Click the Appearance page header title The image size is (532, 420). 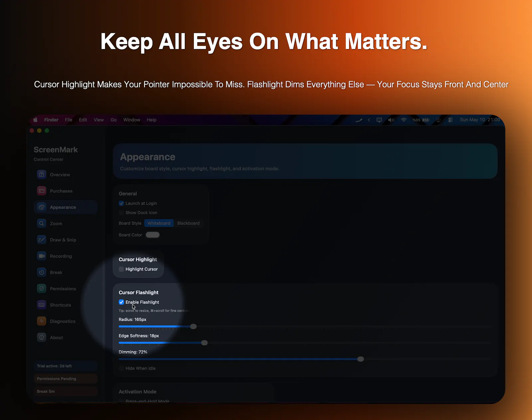[148, 157]
